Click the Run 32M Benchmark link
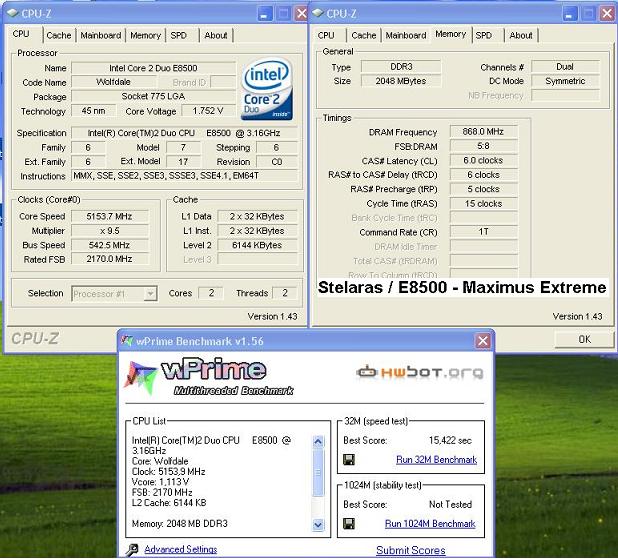The image size is (618, 559). [436, 460]
